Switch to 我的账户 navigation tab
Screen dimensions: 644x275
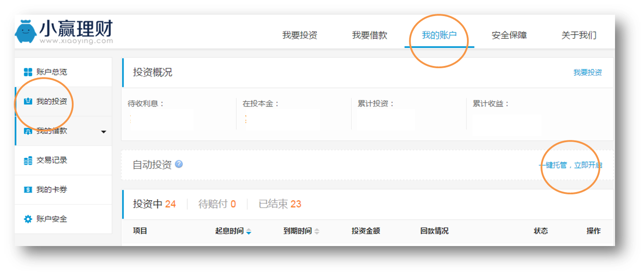pyautogui.click(x=439, y=35)
